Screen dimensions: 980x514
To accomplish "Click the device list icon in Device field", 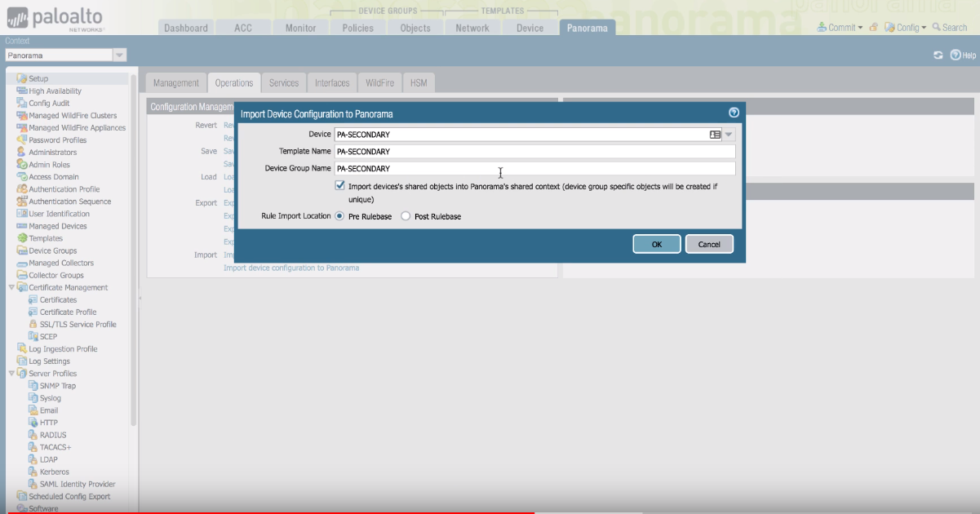I will pos(715,135).
